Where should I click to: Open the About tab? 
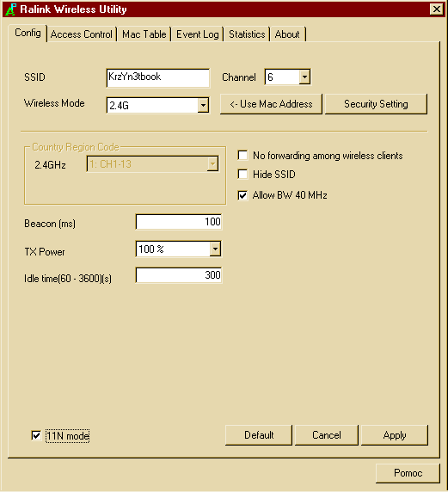pyautogui.click(x=287, y=34)
